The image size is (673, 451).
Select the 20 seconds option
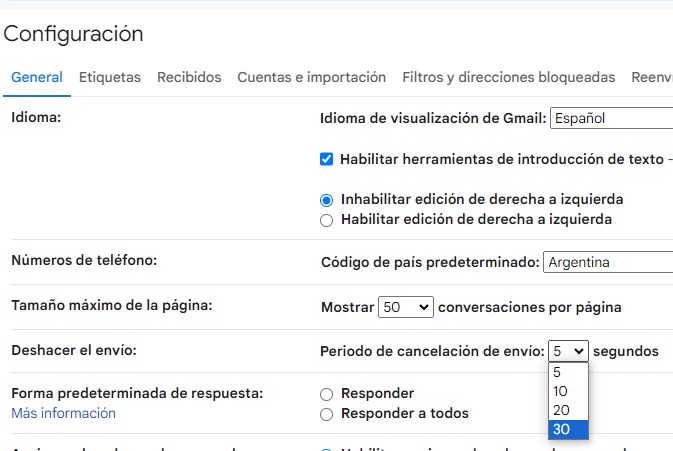(x=568, y=410)
